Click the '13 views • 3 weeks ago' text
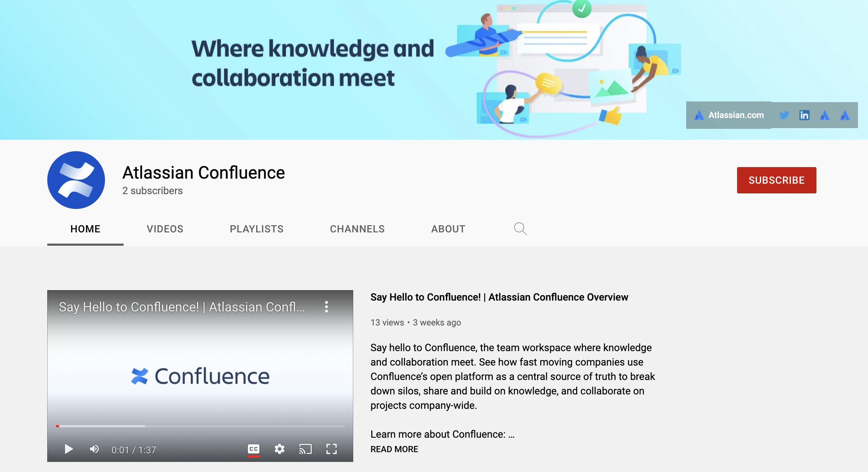This screenshot has height=472, width=868. [416, 323]
